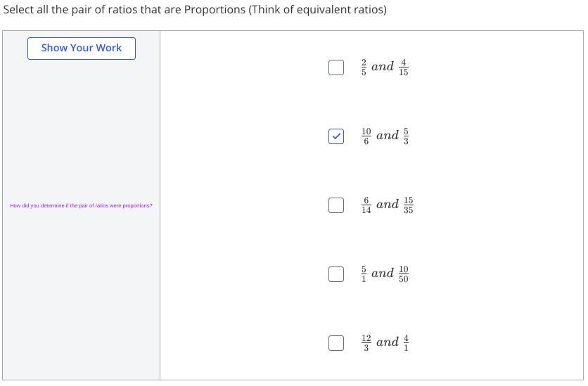Click 'and' between 12/3 and 4/1
This screenshot has width=588, height=386.
tap(387, 342)
